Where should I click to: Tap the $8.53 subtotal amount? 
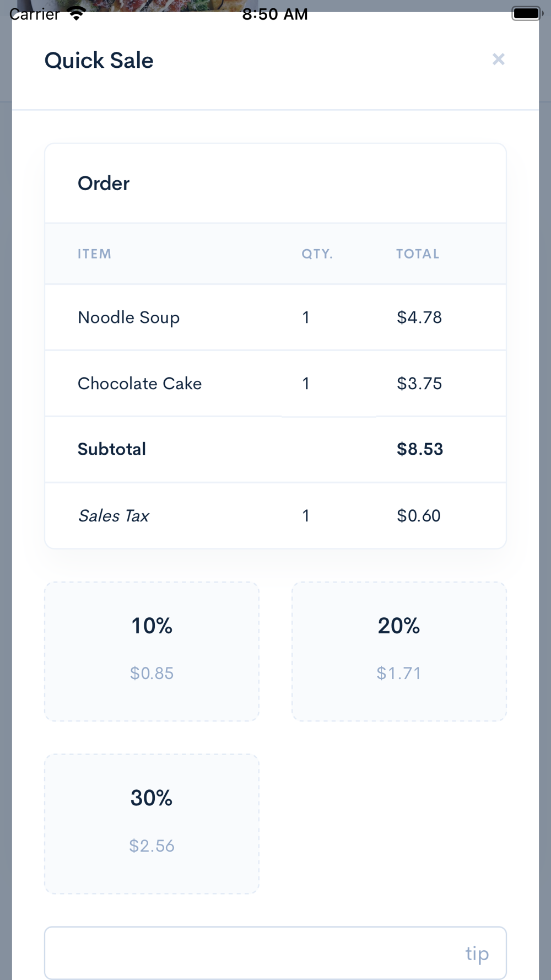[x=420, y=449]
